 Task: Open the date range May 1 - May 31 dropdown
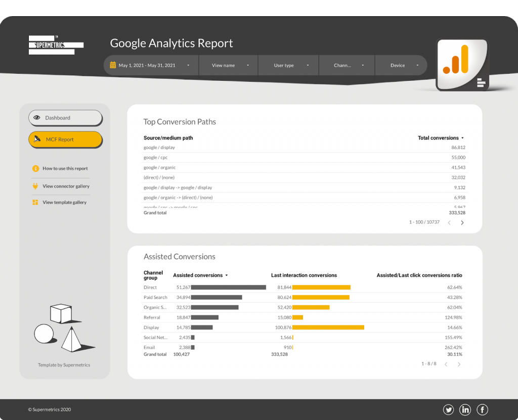pyautogui.click(x=151, y=65)
